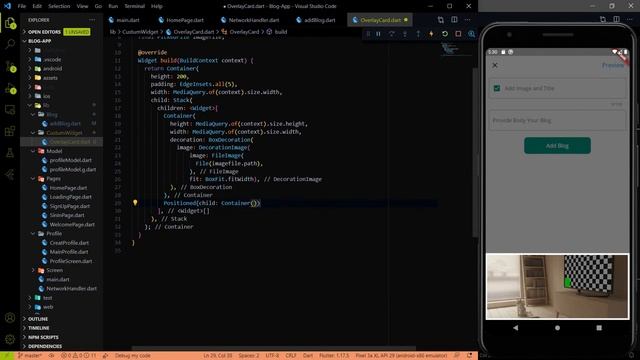Tap Android home button in emulator
This screenshot has width=640, height=360.
click(x=558, y=327)
